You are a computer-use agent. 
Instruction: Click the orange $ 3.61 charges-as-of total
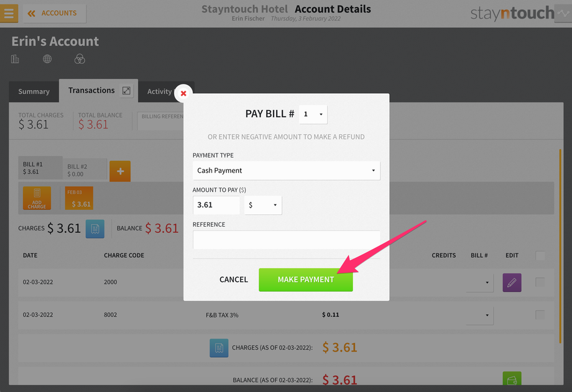[x=339, y=347]
